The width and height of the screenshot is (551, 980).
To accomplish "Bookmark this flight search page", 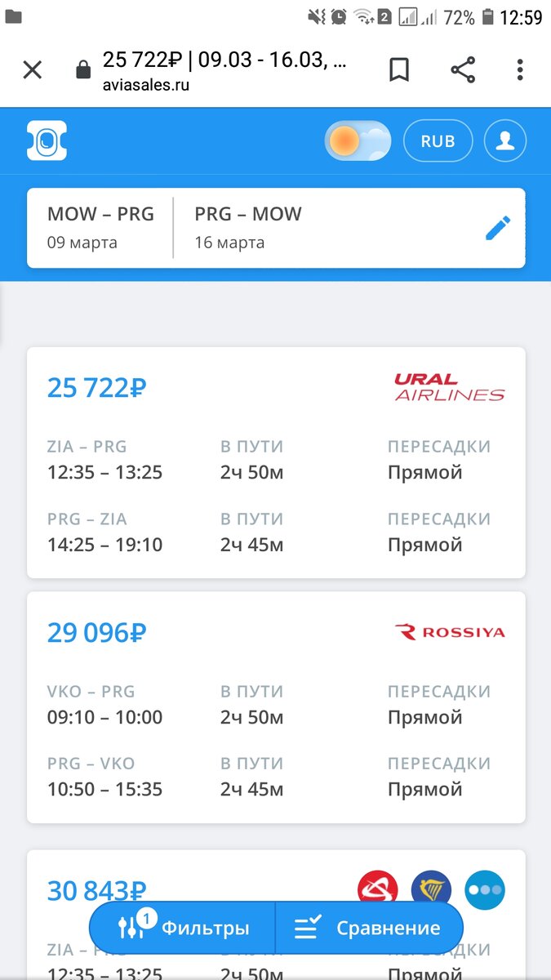I will click(x=400, y=69).
